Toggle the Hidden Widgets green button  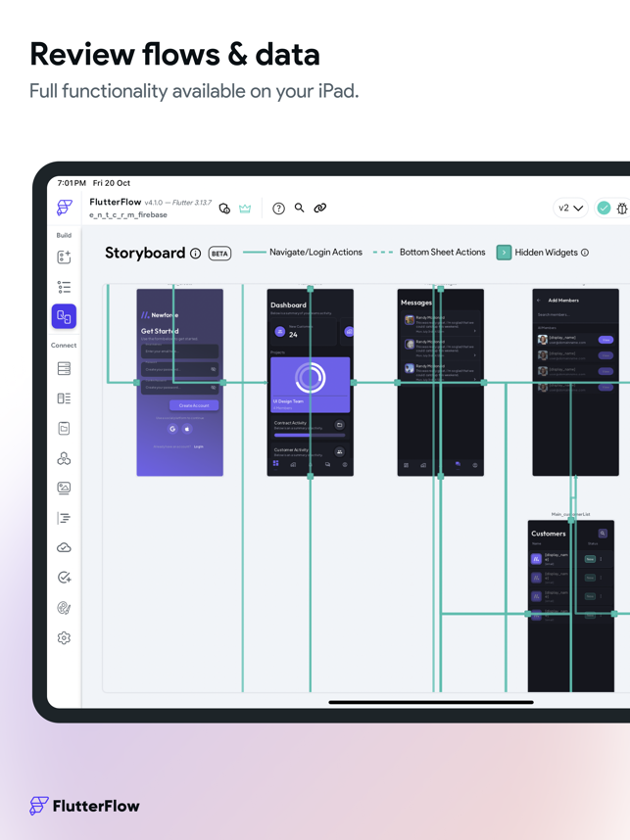click(504, 253)
